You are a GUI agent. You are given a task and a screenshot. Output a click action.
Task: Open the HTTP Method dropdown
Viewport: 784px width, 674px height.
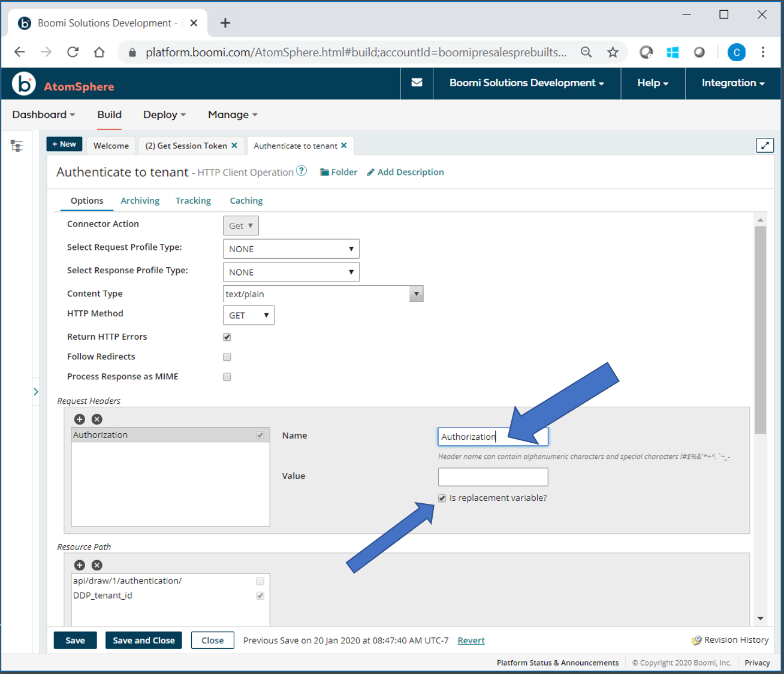click(x=248, y=315)
